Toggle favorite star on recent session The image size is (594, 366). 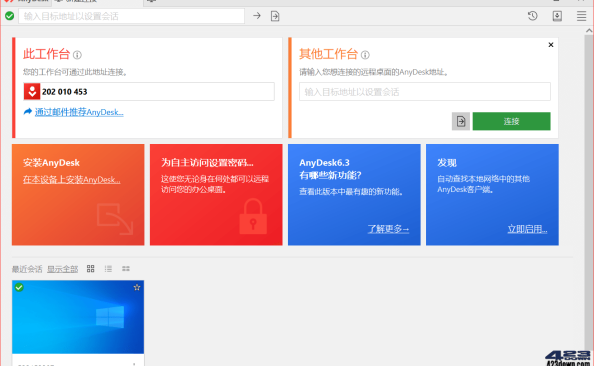coord(137,288)
